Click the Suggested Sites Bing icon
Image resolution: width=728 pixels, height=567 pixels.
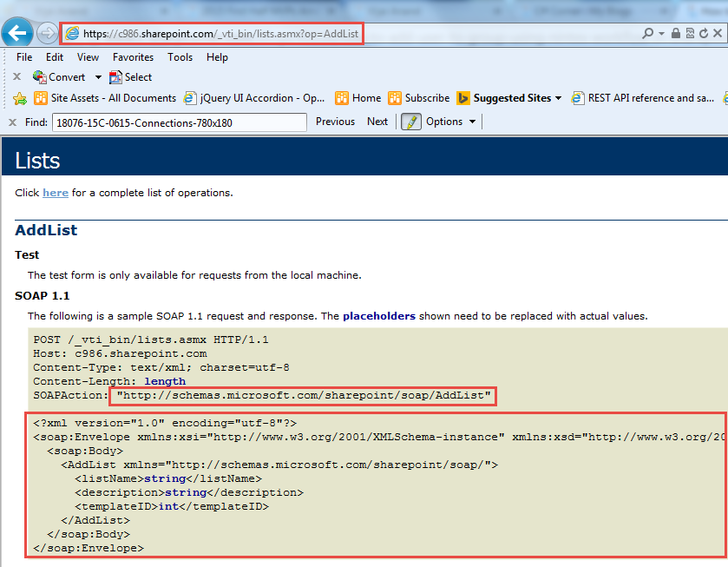click(x=462, y=98)
